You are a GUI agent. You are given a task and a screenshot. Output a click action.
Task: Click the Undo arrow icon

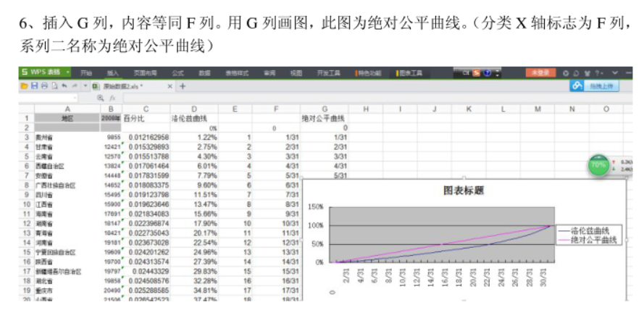pyautogui.click(x=64, y=86)
